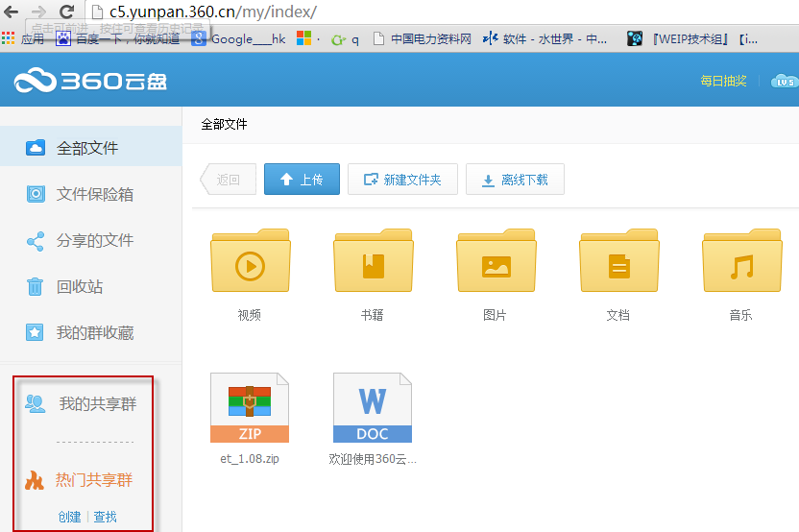Open the 百度一下 bookmark
Viewport: 799px width, 532px height.
tap(118, 38)
